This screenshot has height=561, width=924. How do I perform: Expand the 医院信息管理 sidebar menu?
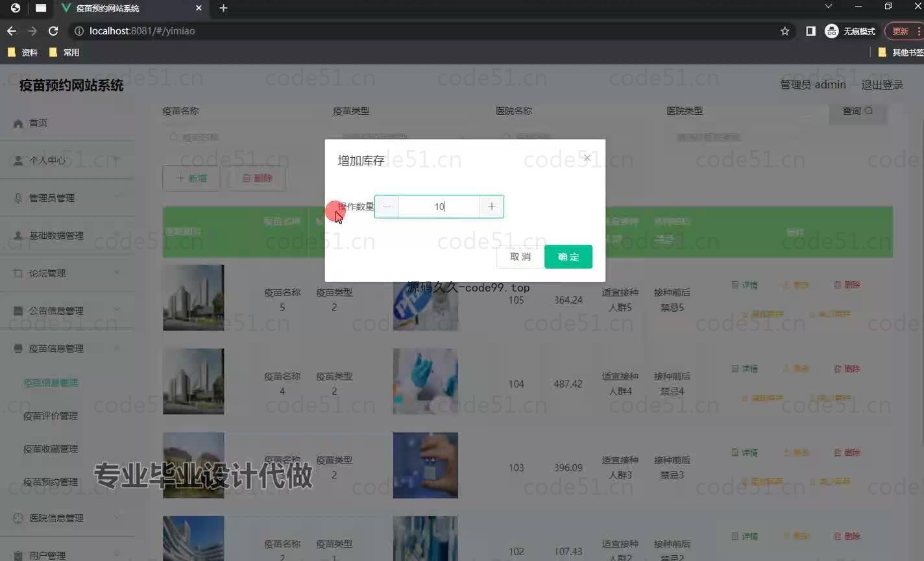[66, 518]
